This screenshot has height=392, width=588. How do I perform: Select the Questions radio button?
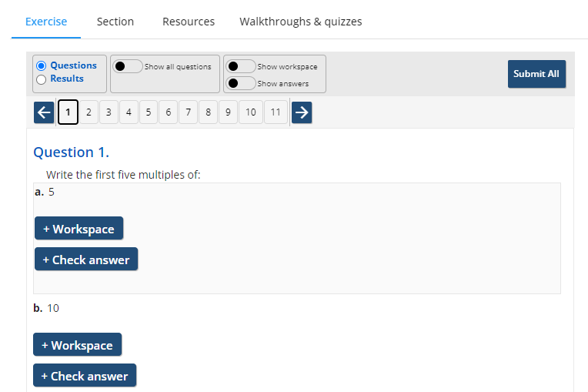point(42,66)
